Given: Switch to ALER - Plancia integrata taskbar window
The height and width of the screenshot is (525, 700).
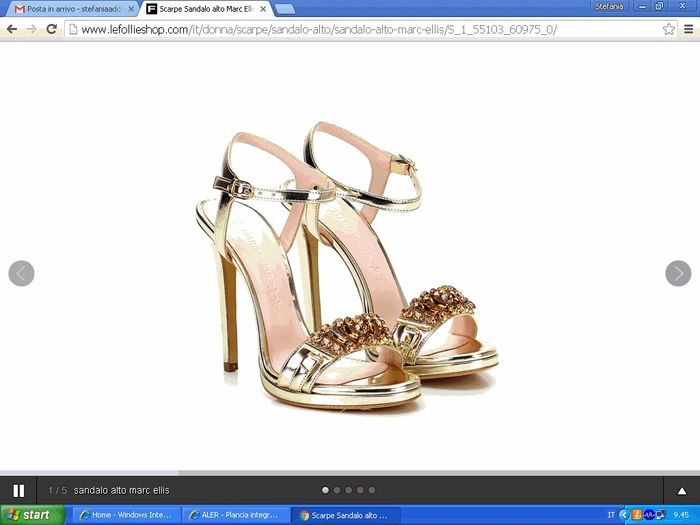Looking at the screenshot, I should (235, 515).
